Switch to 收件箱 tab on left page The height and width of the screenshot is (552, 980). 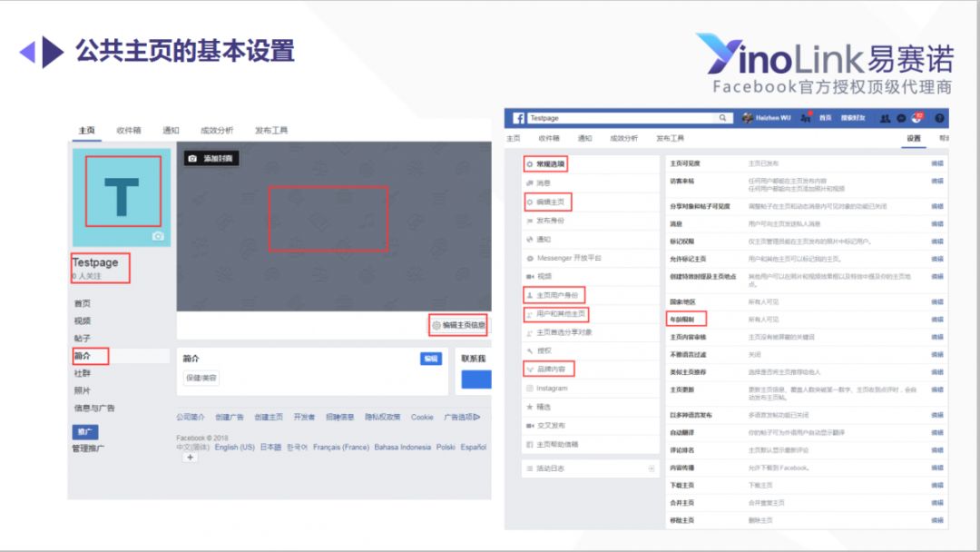(129, 130)
